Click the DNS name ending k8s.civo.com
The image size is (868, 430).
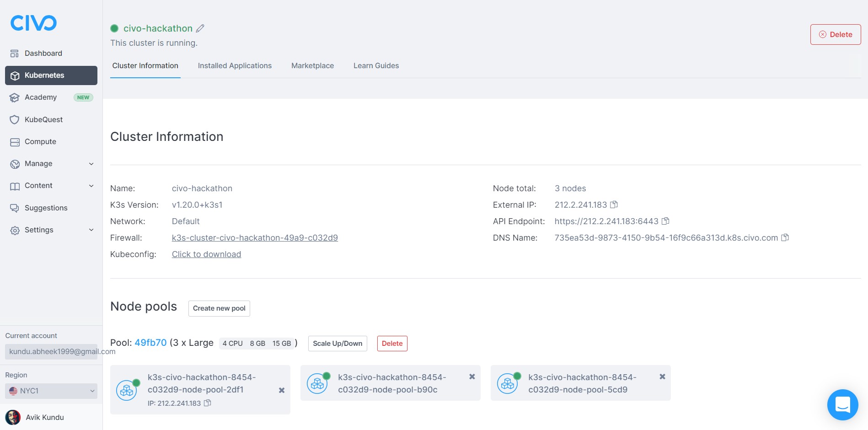666,238
